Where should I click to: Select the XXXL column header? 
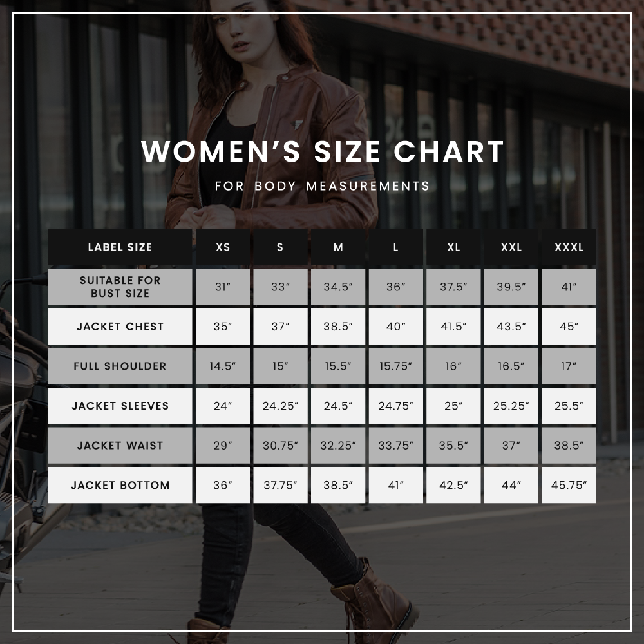coord(569,247)
